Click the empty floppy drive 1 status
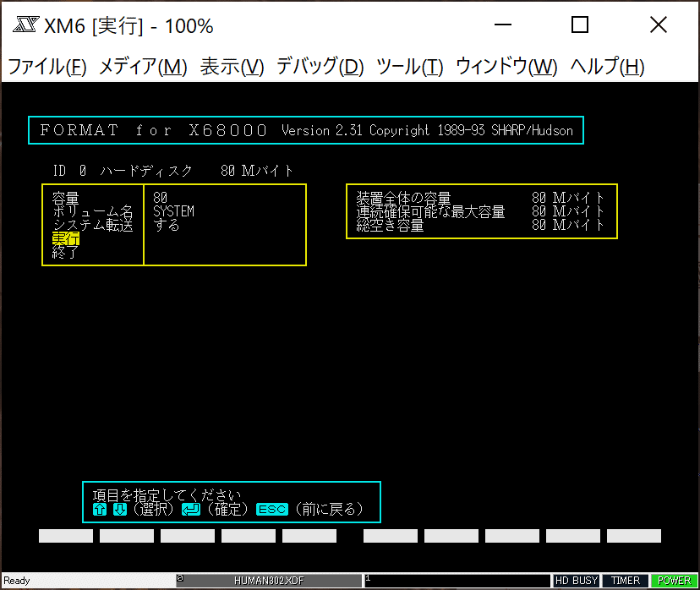 tap(457, 581)
